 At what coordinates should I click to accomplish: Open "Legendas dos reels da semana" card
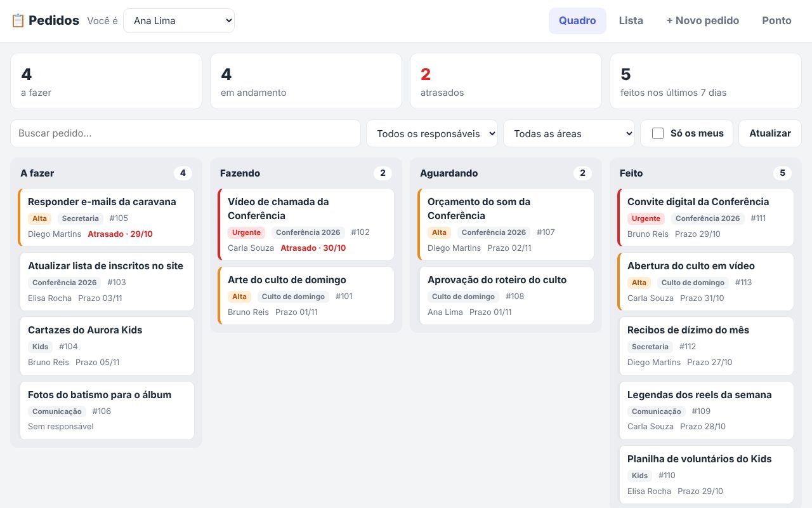706,410
